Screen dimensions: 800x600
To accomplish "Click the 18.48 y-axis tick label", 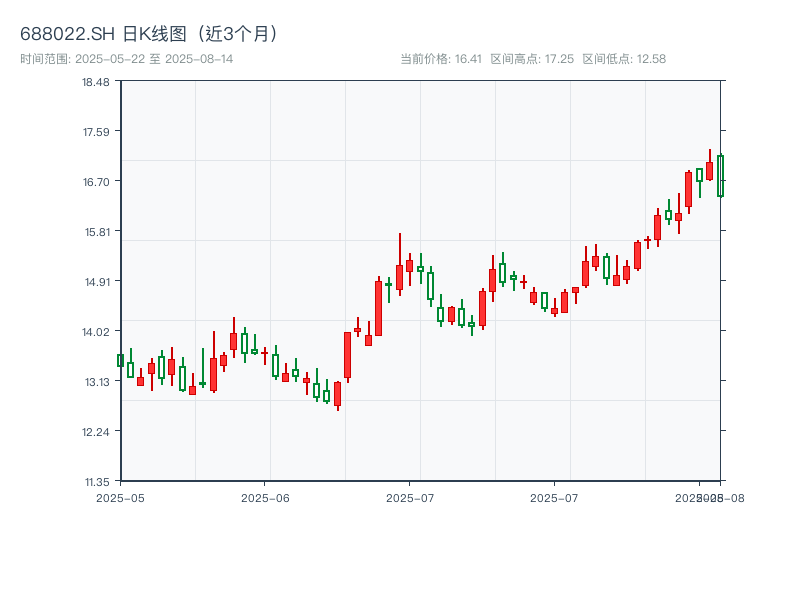I will [96, 81].
